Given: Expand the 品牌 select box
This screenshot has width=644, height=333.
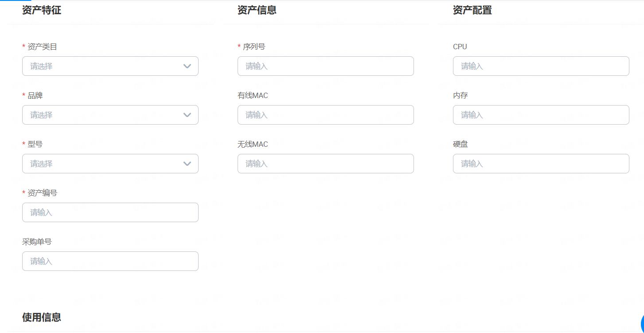Looking at the screenshot, I should coord(102,115).
